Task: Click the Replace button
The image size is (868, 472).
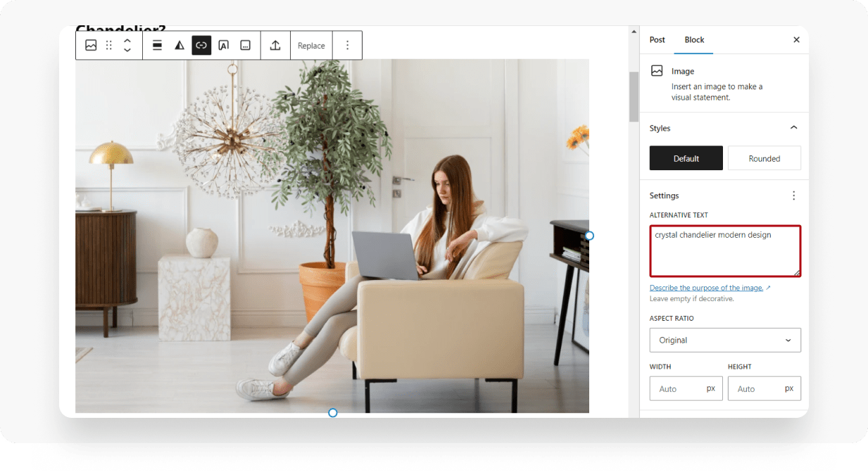Action: coord(310,45)
